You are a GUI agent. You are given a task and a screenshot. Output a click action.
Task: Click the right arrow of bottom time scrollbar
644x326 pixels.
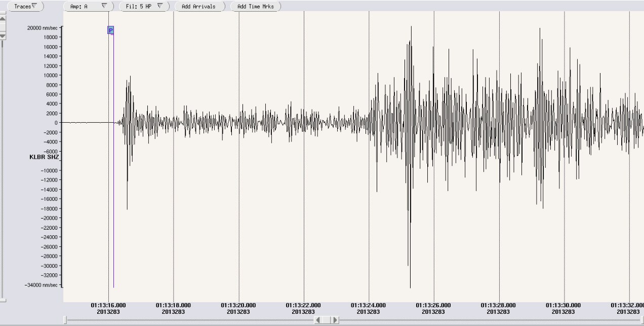(x=335, y=320)
